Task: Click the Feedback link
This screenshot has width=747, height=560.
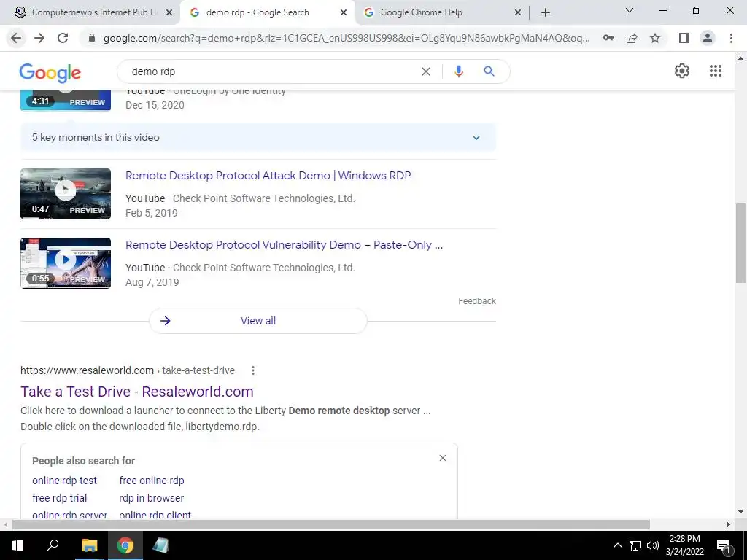Action: (477, 301)
